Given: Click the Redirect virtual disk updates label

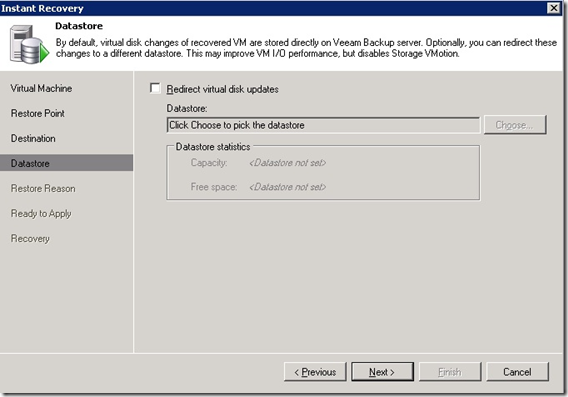Looking at the screenshot, I should (x=222, y=89).
